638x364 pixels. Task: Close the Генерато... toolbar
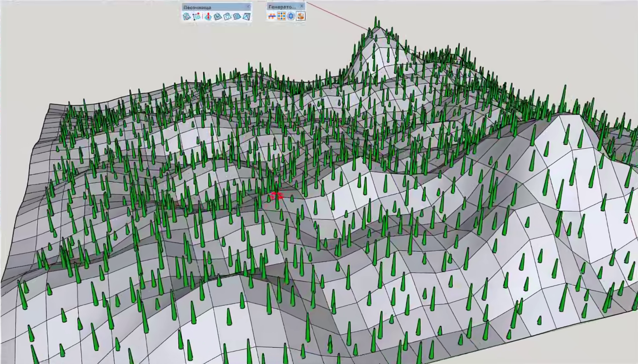tap(302, 6)
